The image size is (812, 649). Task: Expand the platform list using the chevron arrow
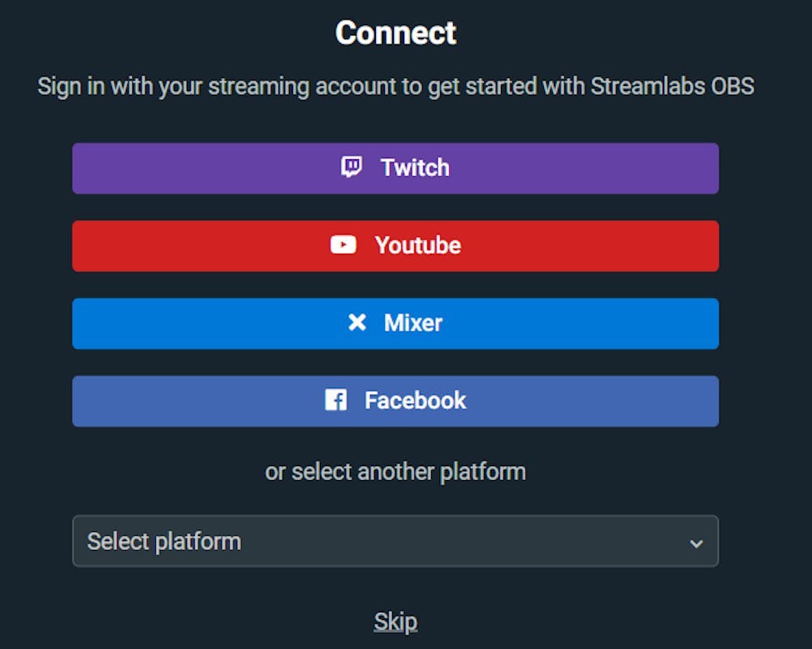(696, 543)
